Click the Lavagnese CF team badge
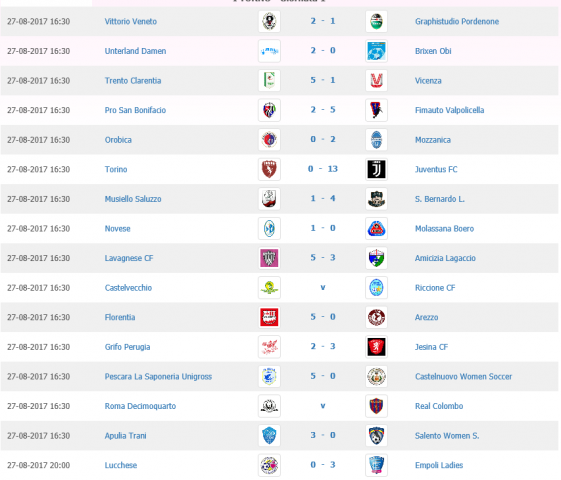This screenshot has height=480, width=561. (x=269, y=258)
